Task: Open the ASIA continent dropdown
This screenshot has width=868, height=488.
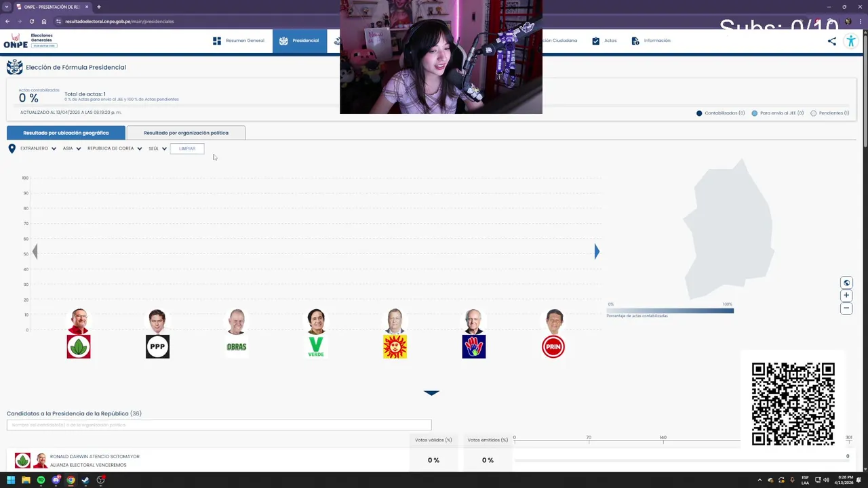Action: coord(72,148)
